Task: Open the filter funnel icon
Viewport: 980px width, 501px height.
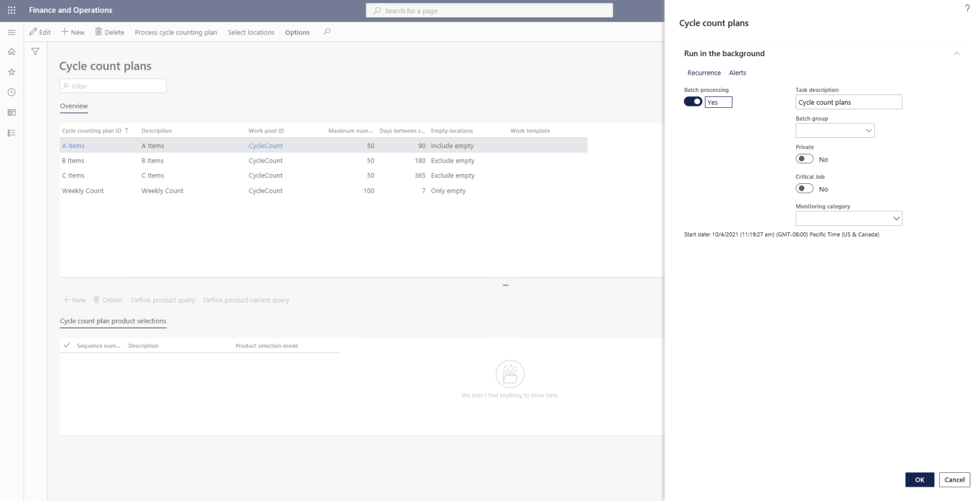Action: coord(35,51)
